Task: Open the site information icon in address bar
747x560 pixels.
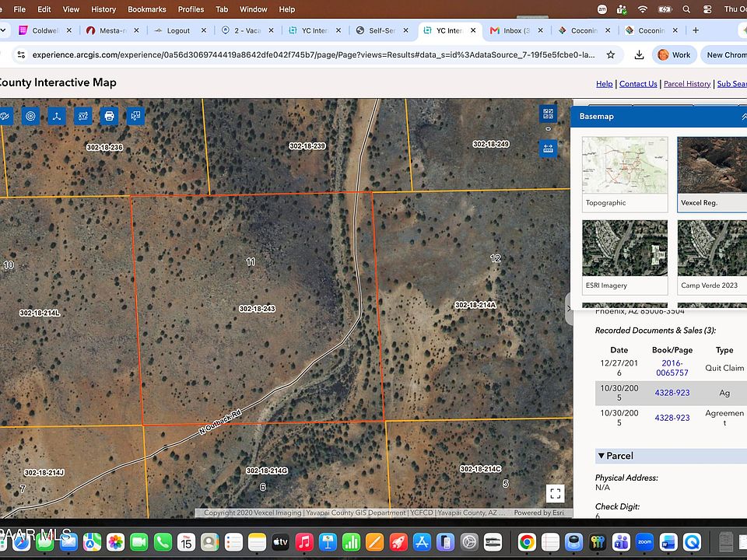Action: [x=21, y=54]
